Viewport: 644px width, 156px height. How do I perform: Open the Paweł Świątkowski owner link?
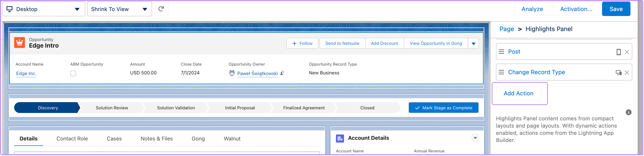pyautogui.click(x=257, y=74)
